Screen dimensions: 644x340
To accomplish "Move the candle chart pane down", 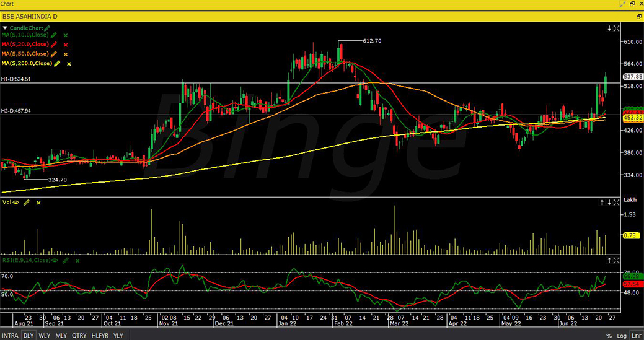I will coord(609,28).
